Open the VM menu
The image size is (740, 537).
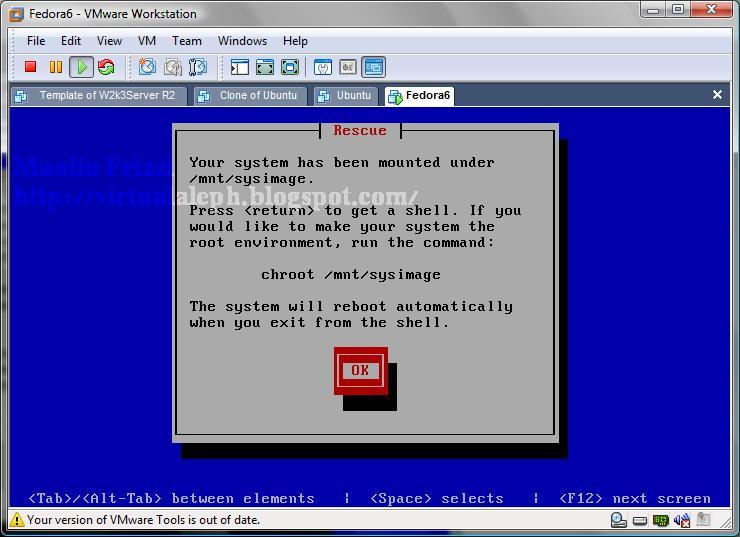click(147, 41)
